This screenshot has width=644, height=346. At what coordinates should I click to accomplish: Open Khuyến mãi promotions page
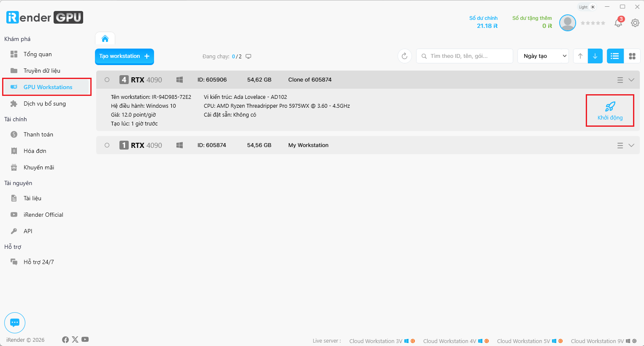click(x=39, y=167)
